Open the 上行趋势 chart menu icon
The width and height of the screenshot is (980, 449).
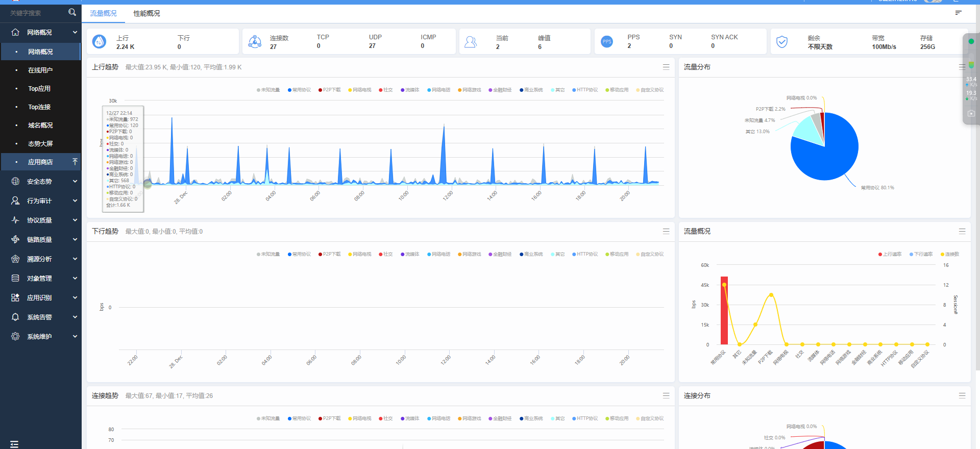click(x=666, y=67)
